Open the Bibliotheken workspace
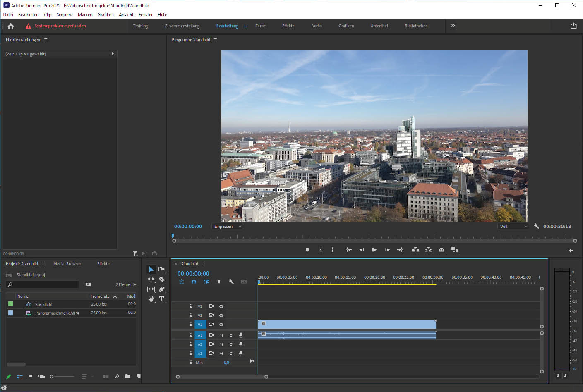 pos(416,26)
